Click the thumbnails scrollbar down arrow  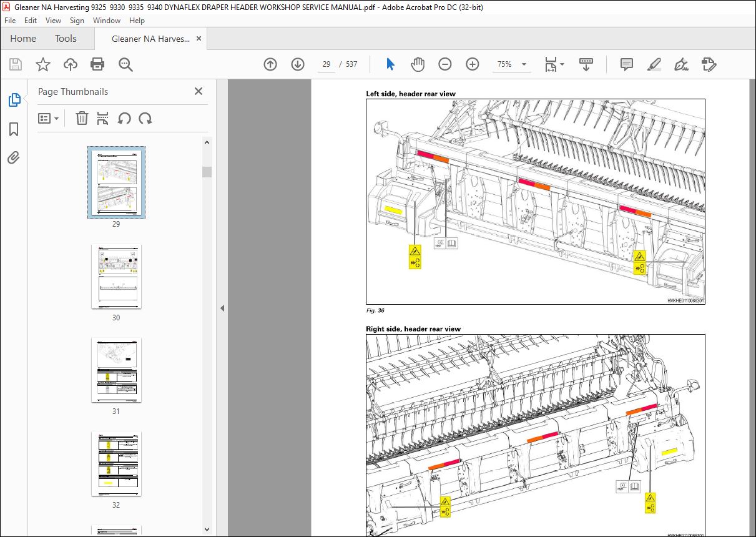207,531
